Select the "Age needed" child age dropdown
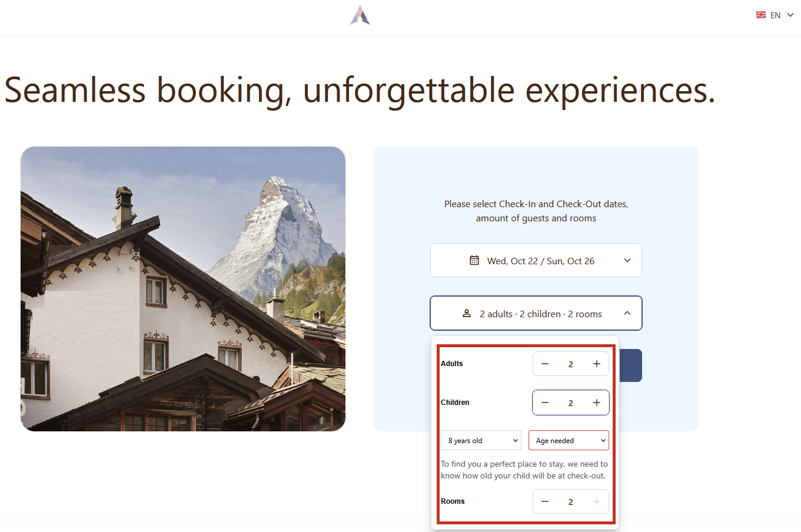Viewport: 801px width, 532px height. click(x=569, y=441)
